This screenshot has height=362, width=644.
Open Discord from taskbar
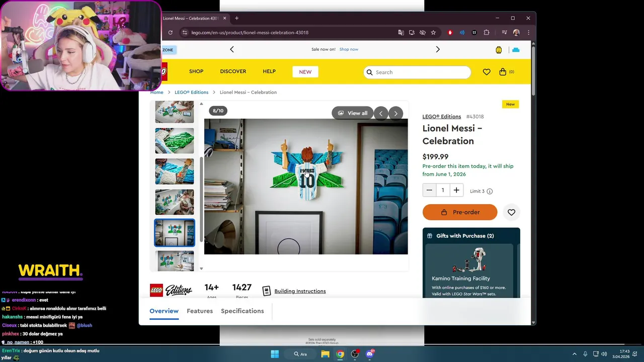(x=370, y=354)
